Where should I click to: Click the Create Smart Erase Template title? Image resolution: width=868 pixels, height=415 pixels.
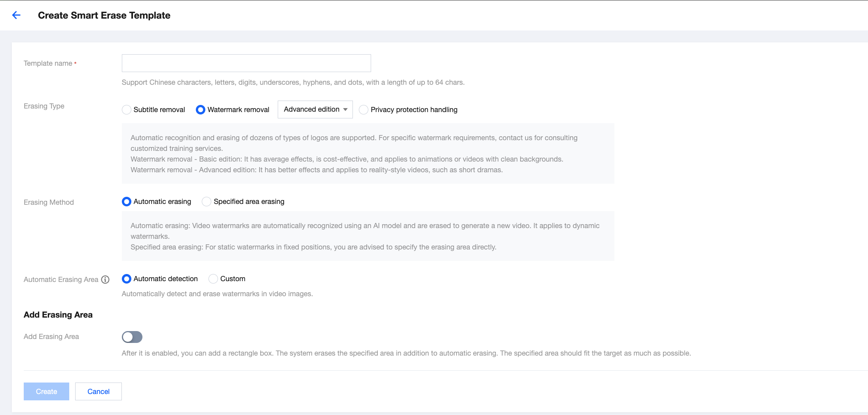pos(104,15)
